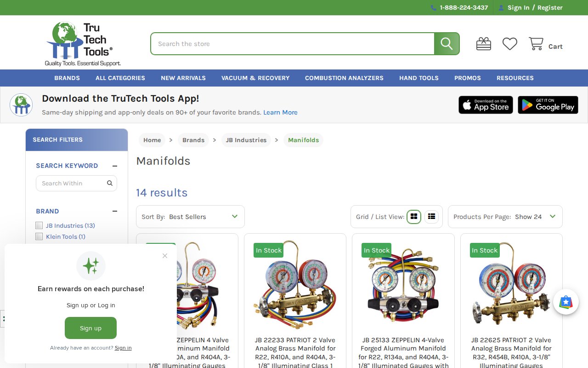Viewport: 588px width, 368px height.
Task: Open the Combustion Analyzers menu
Action: coord(344,78)
